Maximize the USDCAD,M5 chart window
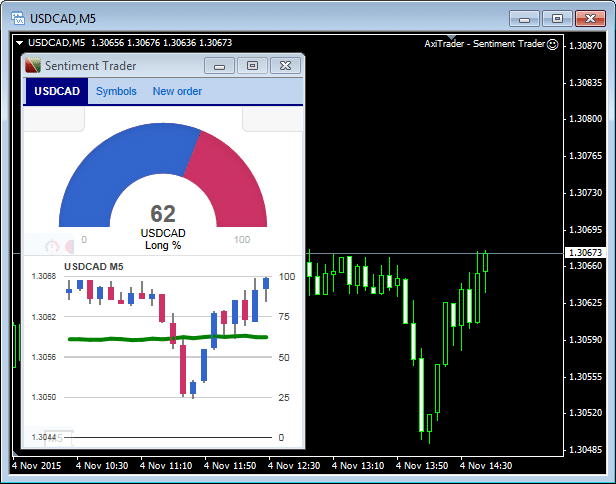Screen dimensions: 616x484 click(557, 18)
